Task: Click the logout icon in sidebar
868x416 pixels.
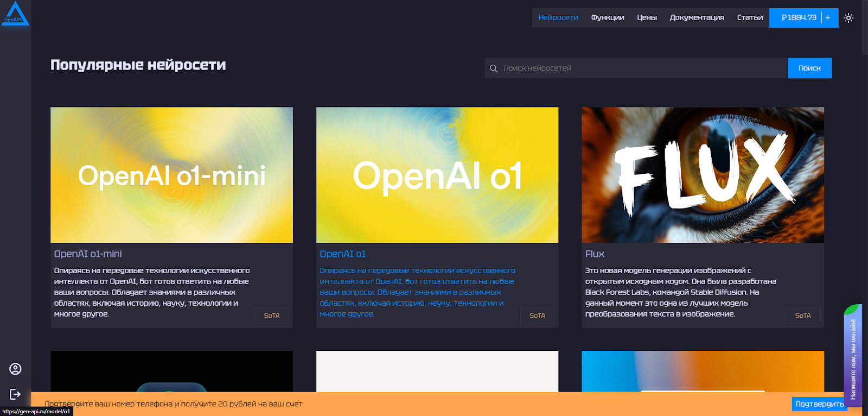Action: [x=15, y=394]
